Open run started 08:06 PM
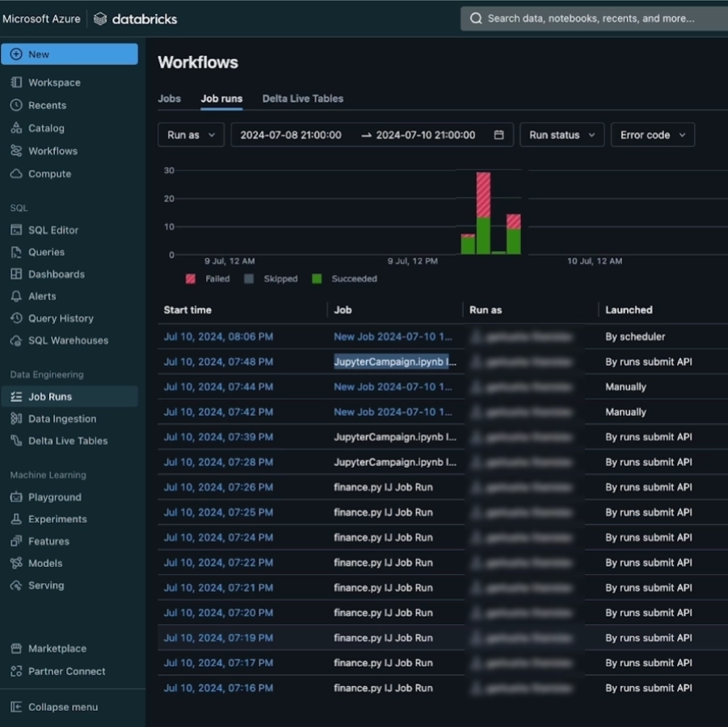The height and width of the screenshot is (727, 728). (218, 337)
